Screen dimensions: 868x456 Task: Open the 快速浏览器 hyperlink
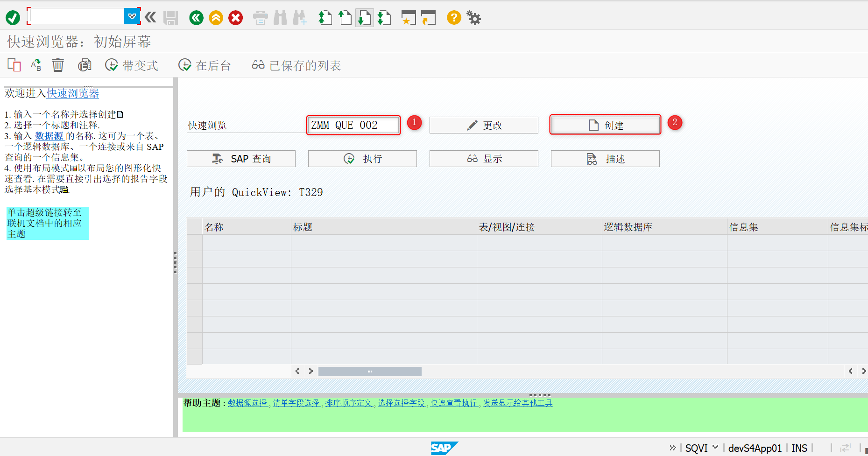pos(72,93)
